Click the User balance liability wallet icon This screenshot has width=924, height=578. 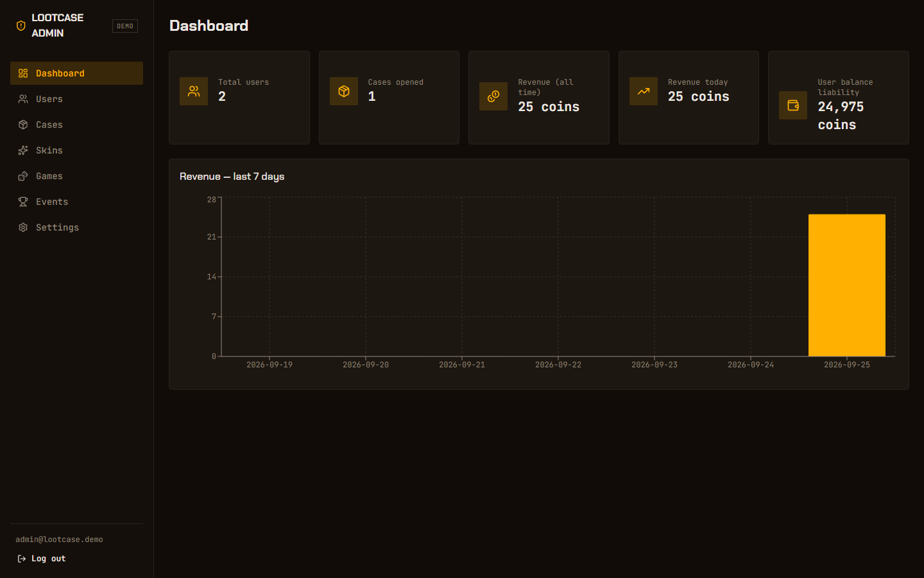pos(793,105)
